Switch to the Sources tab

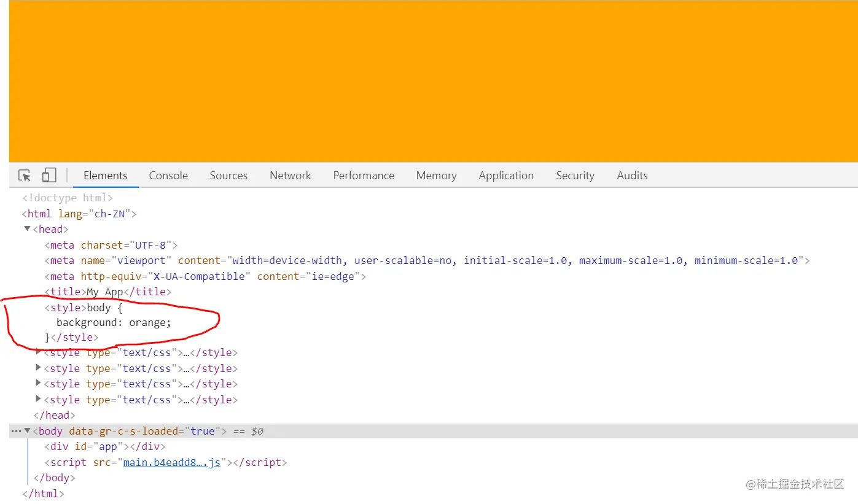(x=228, y=176)
